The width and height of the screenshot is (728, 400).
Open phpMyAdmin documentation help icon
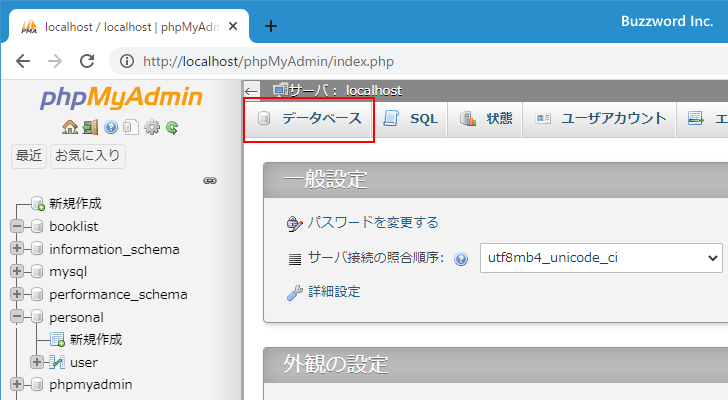111,127
